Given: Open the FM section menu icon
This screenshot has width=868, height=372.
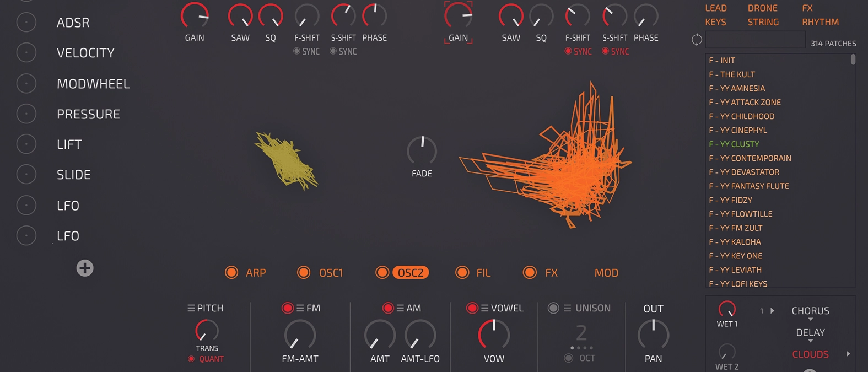Looking at the screenshot, I should coord(300,308).
